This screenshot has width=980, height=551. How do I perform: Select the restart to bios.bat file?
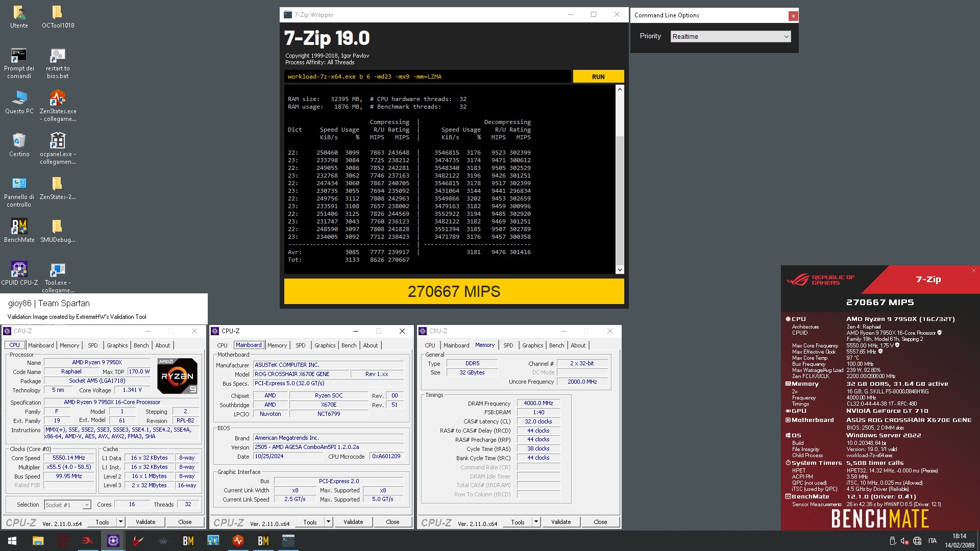(58, 63)
